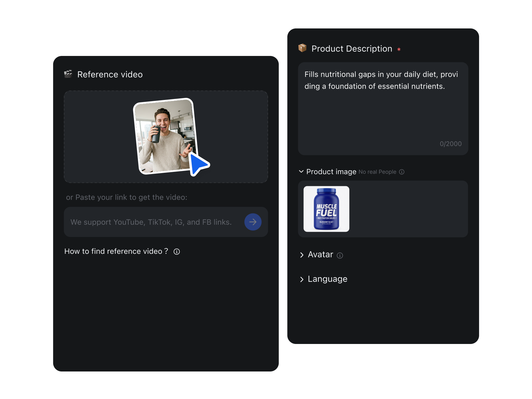The width and height of the screenshot is (532, 399).
Task: Focus the paste video link input field
Action: [151, 222]
